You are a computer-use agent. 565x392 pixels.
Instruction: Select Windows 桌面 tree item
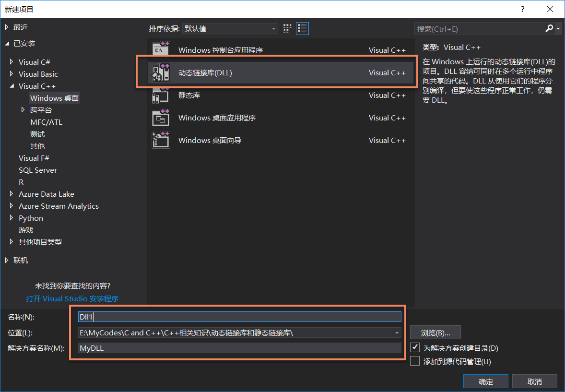coord(54,98)
